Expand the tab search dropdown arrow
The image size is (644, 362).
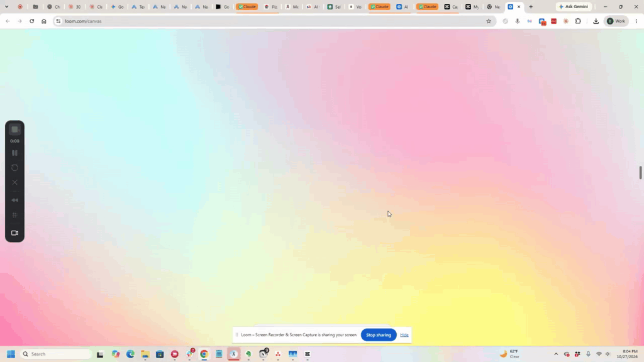[6, 6]
